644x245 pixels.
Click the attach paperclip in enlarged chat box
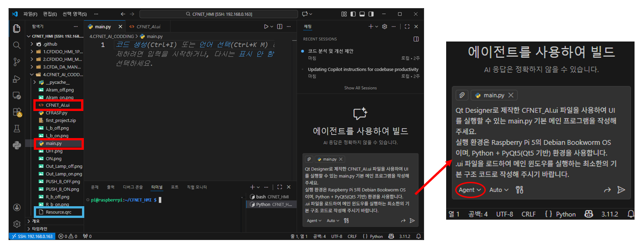click(461, 95)
